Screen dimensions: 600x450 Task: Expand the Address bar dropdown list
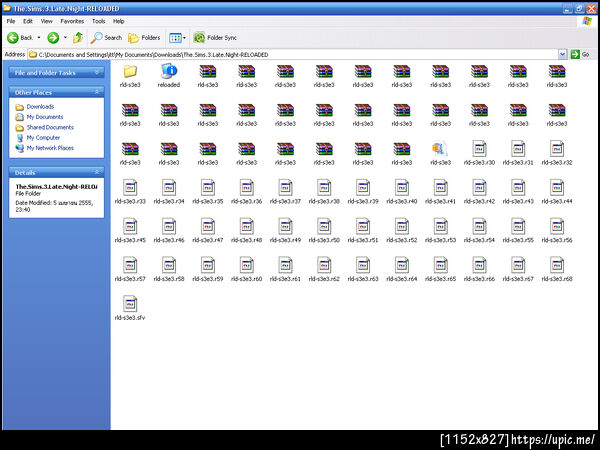pos(562,55)
